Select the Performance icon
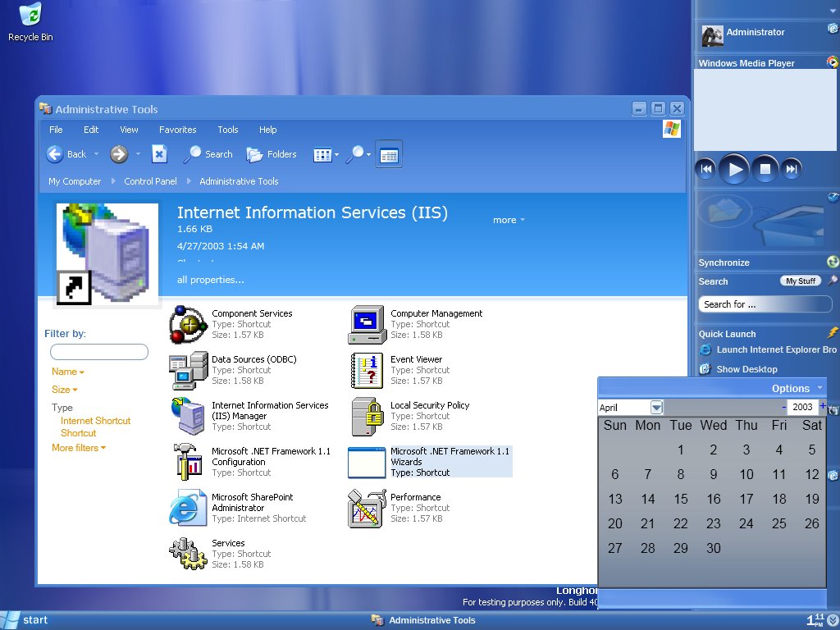The image size is (840, 630). tap(367, 508)
